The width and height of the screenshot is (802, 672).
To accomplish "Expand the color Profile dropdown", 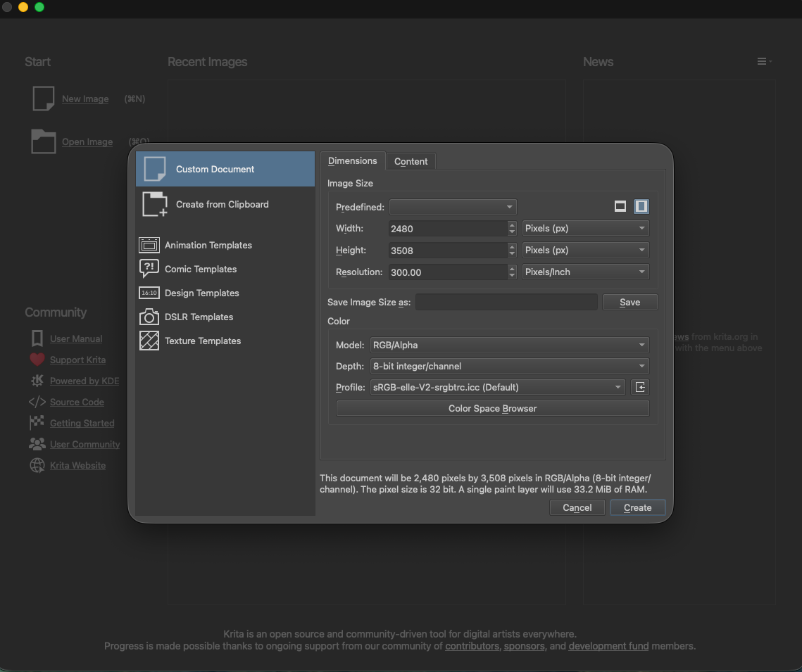I will (x=497, y=387).
